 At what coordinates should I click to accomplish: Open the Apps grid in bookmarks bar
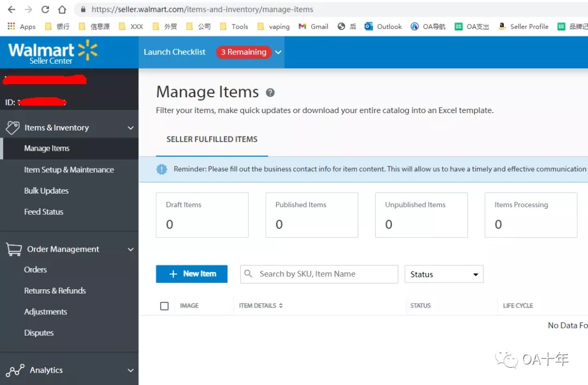22,26
